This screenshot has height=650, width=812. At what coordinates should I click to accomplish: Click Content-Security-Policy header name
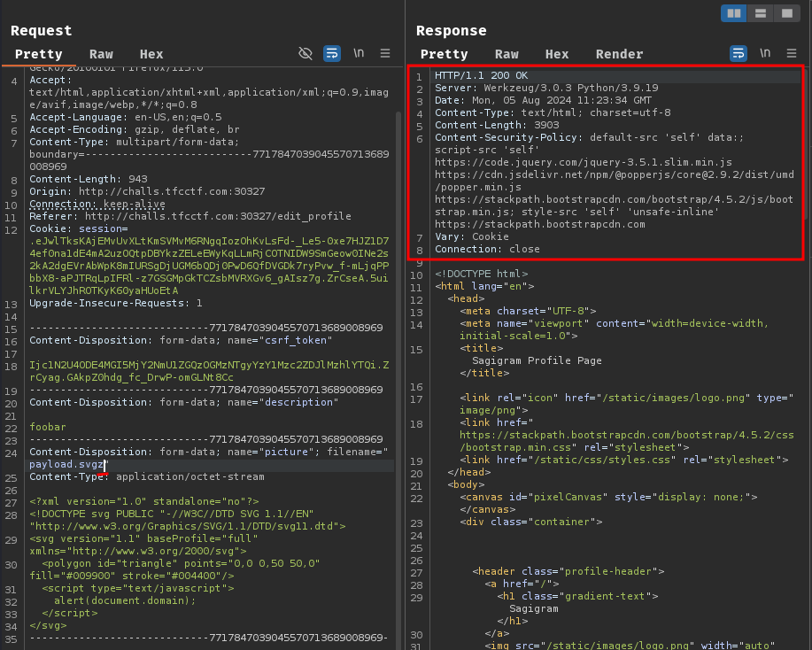tap(506, 138)
